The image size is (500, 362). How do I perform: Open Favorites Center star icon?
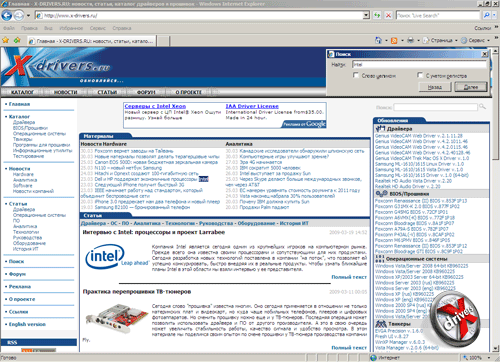click(x=6, y=40)
